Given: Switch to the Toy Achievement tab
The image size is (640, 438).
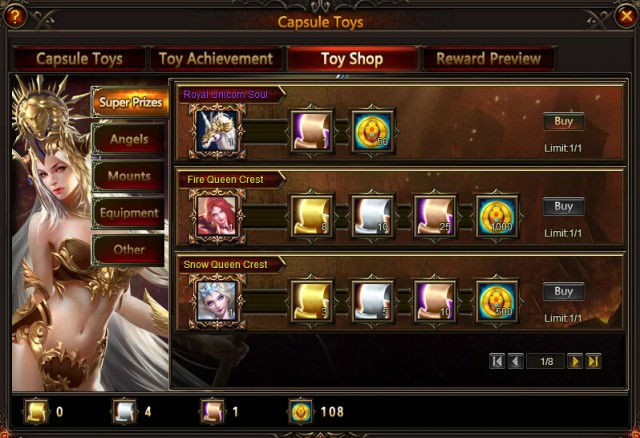Looking at the screenshot, I should [x=216, y=59].
